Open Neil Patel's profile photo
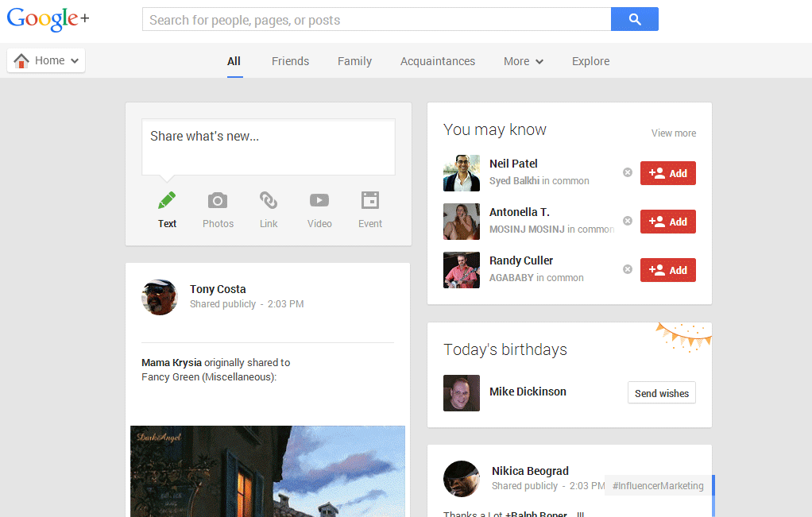Image resolution: width=812 pixels, height=517 pixels. pyautogui.click(x=462, y=173)
